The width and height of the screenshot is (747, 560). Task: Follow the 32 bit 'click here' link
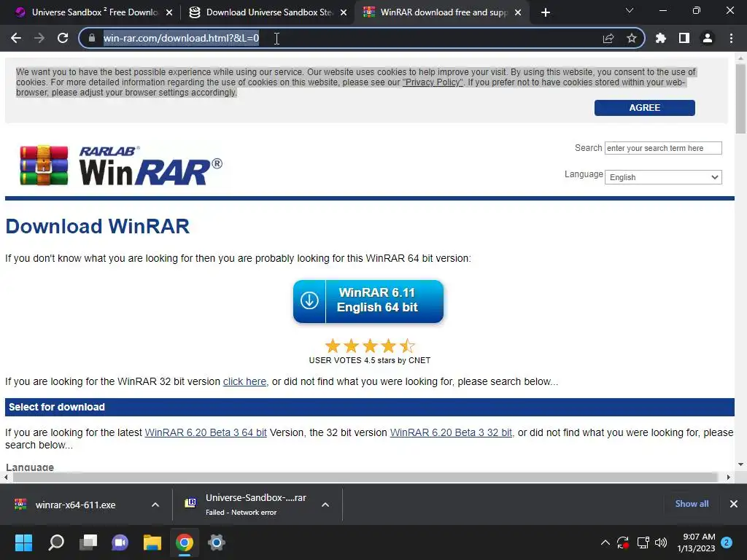tap(244, 381)
